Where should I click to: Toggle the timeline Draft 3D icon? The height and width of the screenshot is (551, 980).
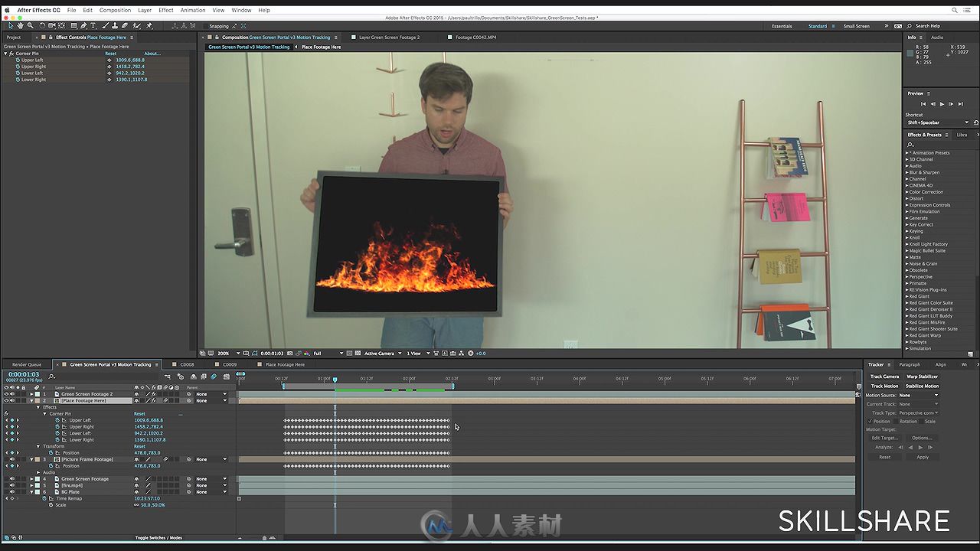(181, 377)
